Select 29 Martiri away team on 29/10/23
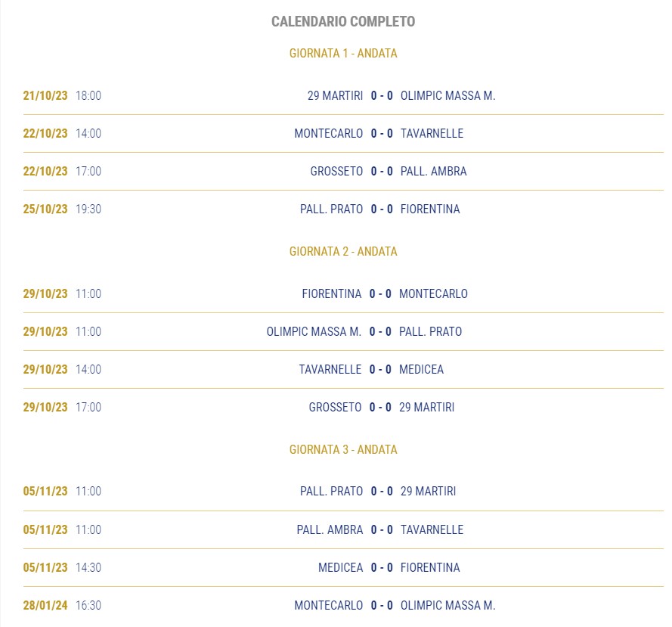Image resolution: width=672 pixels, height=627 pixels. point(426,407)
